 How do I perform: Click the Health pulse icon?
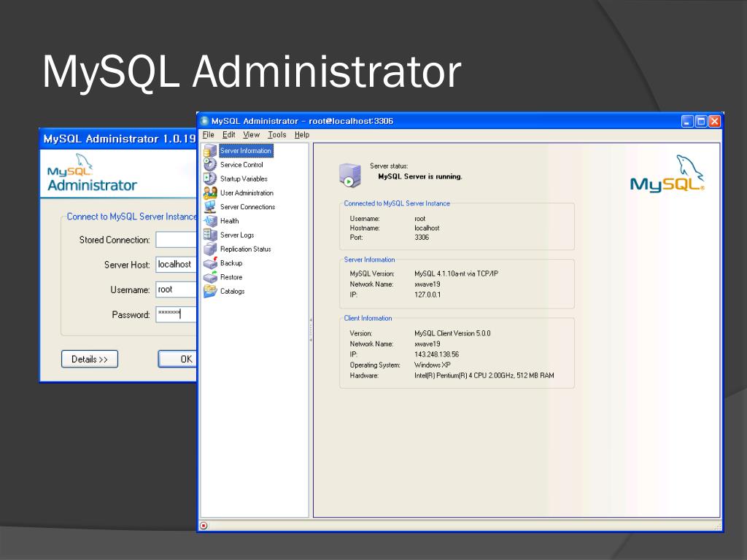210,221
